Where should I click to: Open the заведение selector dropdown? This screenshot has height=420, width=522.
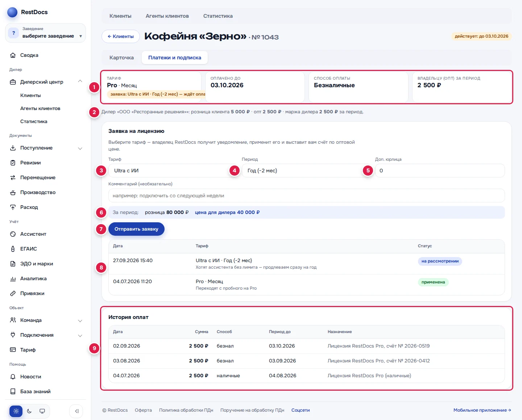[x=46, y=33]
